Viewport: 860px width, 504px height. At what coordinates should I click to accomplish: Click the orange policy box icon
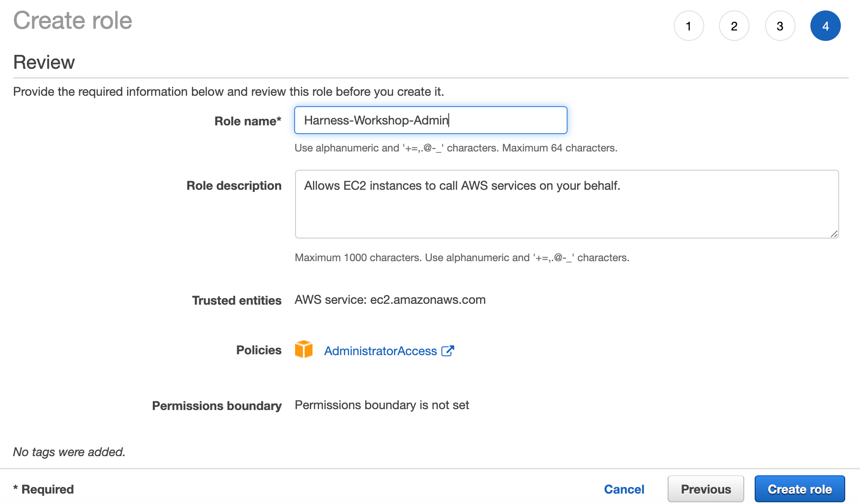(x=304, y=349)
